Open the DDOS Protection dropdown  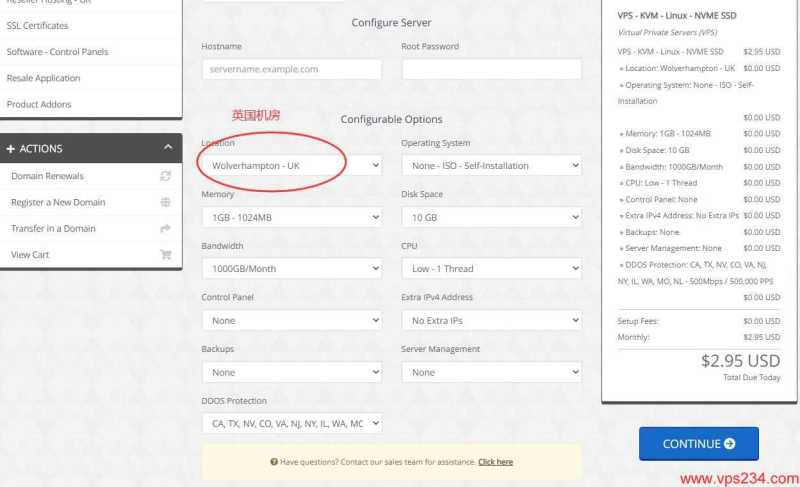pos(292,424)
